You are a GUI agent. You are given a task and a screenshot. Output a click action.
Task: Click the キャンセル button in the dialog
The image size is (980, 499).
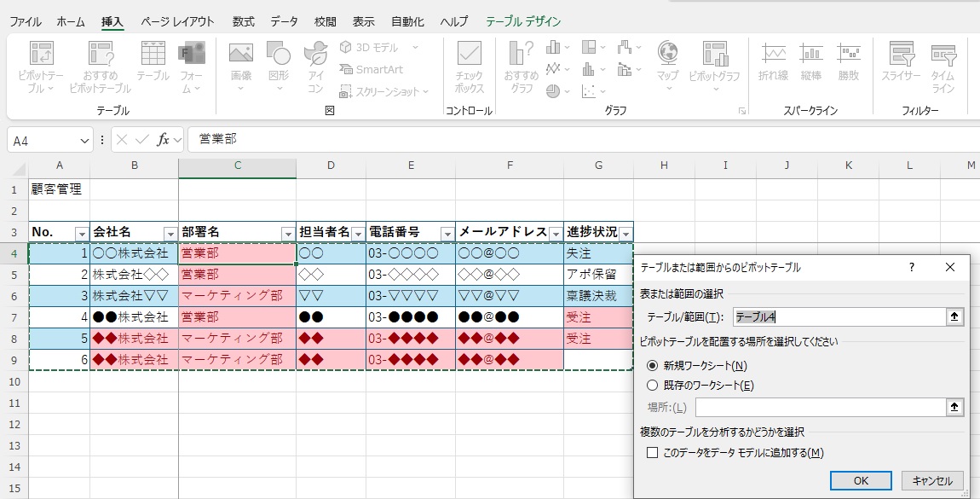931,480
